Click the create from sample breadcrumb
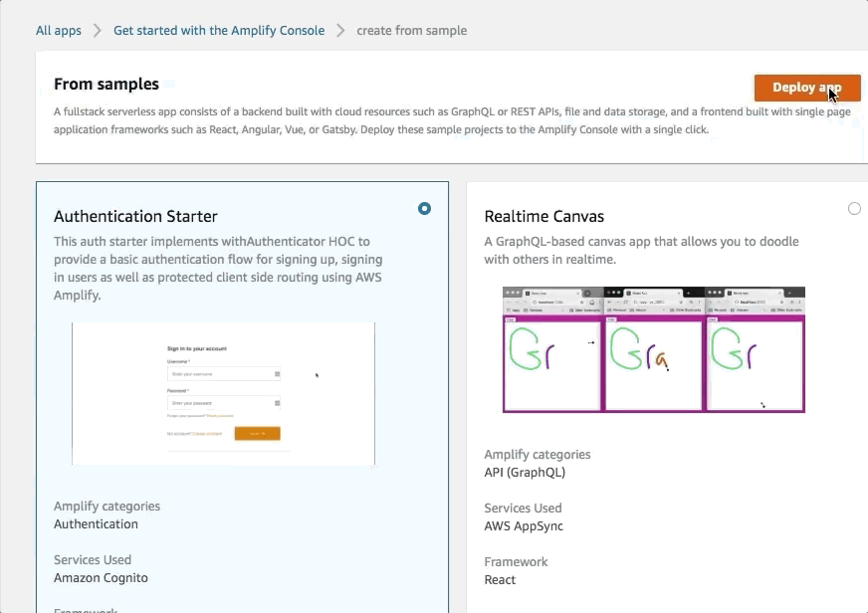 (x=411, y=30)
